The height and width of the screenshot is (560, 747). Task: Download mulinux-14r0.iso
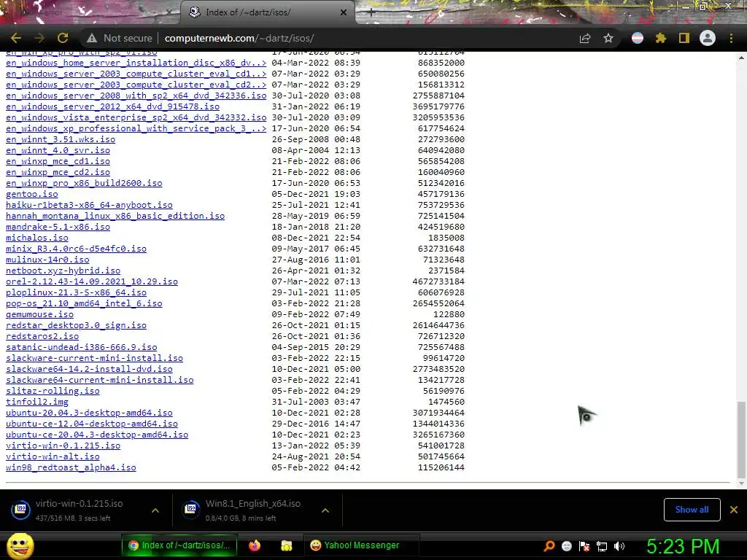click(47, 260)
